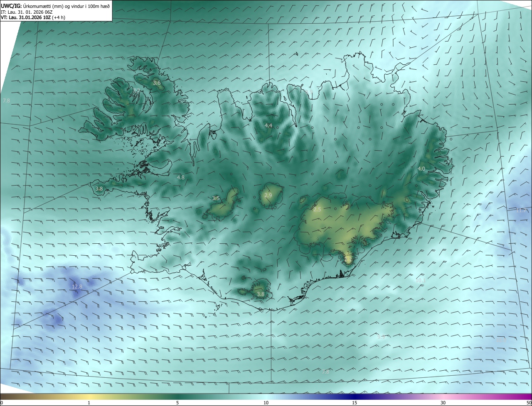Click the 30 label on the colour scale
This screenshot has height=406, width=532.
(x=443, y=403)
